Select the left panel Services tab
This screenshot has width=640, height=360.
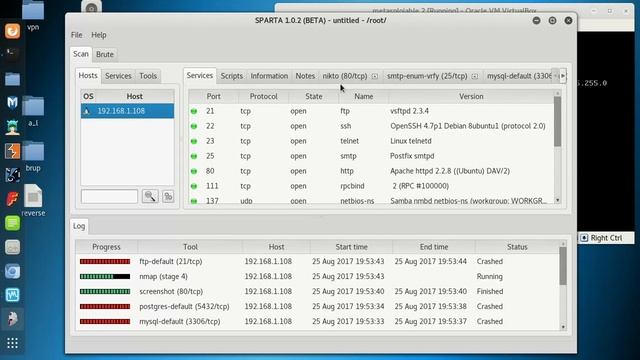[118, 76]
